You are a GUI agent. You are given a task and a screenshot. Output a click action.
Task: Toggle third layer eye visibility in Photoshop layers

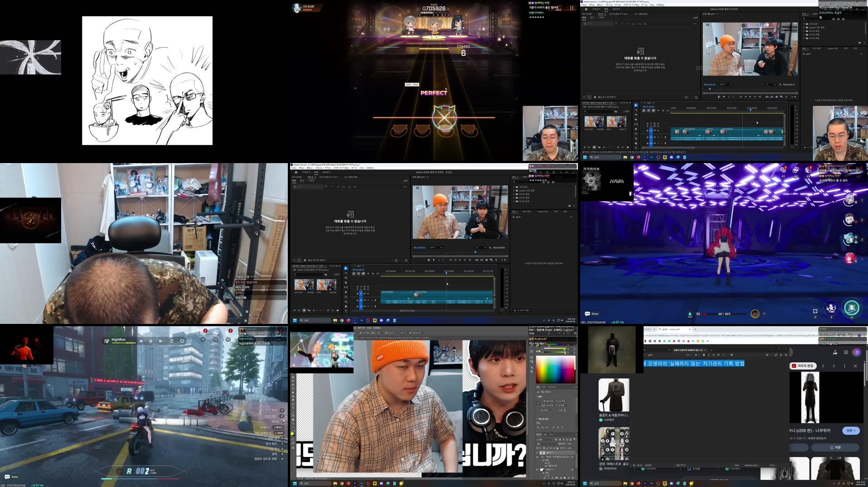tap(537, 470)
